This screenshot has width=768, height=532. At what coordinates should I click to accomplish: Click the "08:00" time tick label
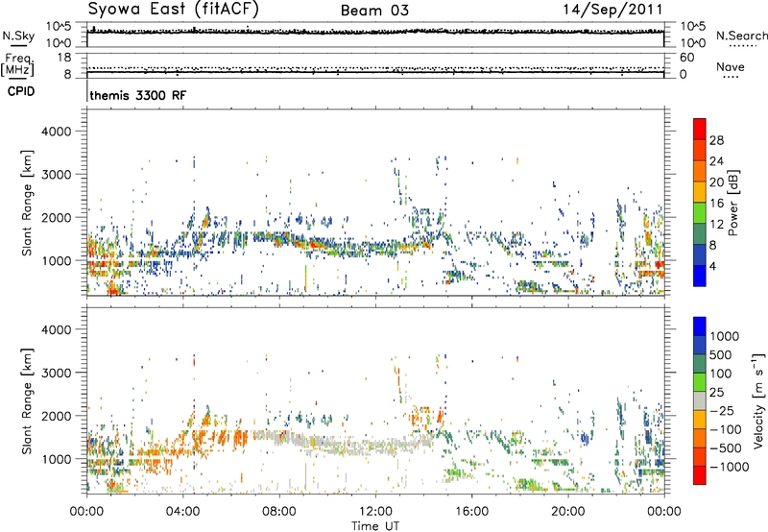click(279, 512)
